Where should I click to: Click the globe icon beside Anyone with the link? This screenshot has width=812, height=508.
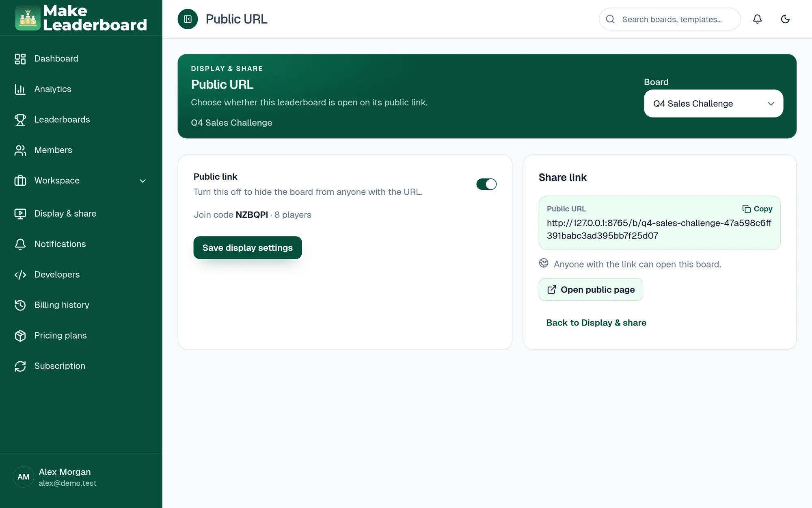point(544,263)
